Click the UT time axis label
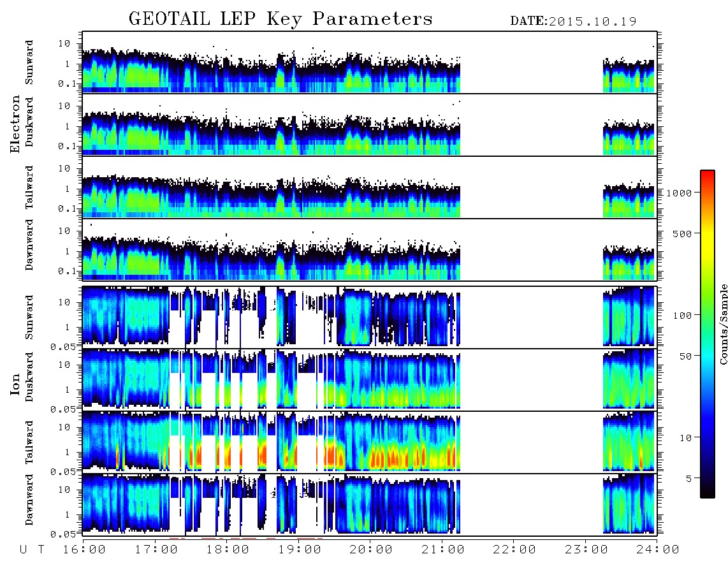The width and height of the screenshot is (728, 561). pos(32,550)
